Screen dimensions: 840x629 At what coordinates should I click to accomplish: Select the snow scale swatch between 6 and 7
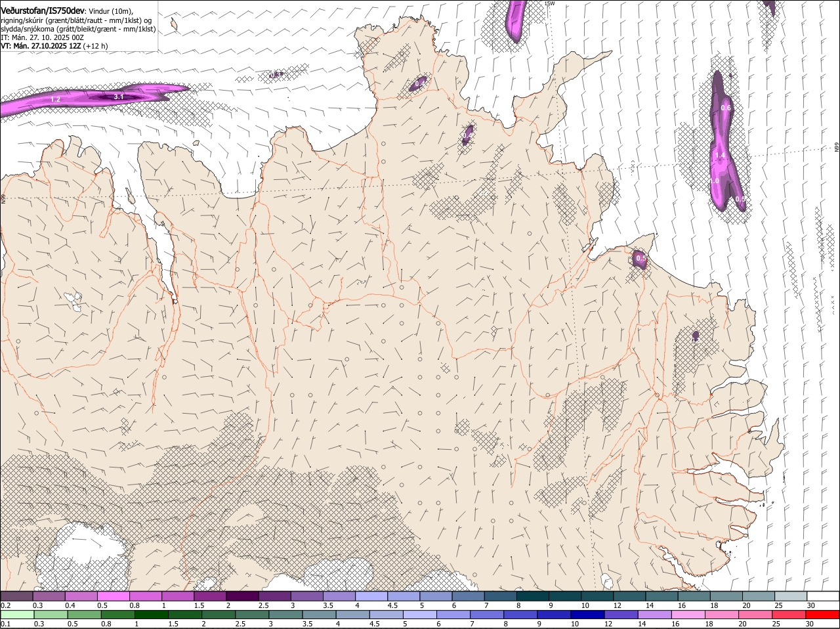click(x=469, y=596)
